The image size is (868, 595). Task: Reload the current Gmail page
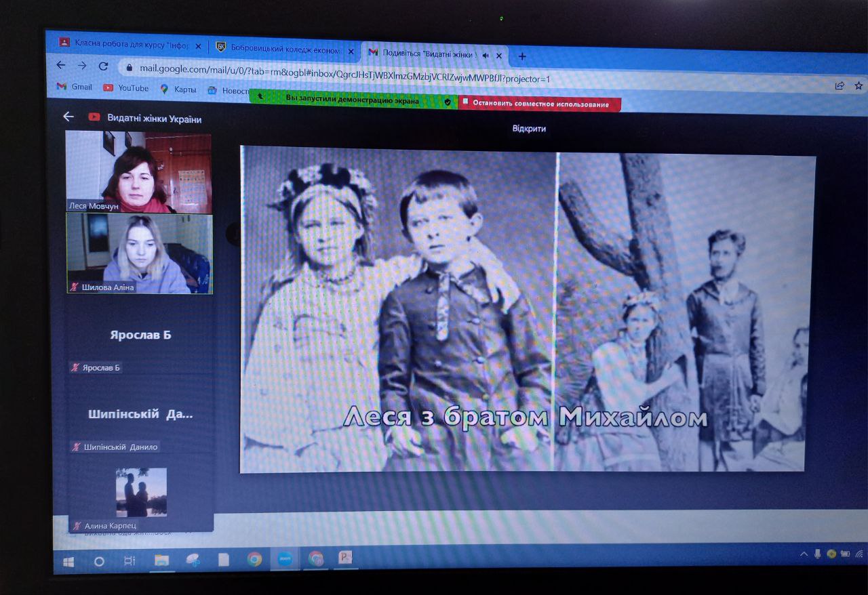pos(103,66)
